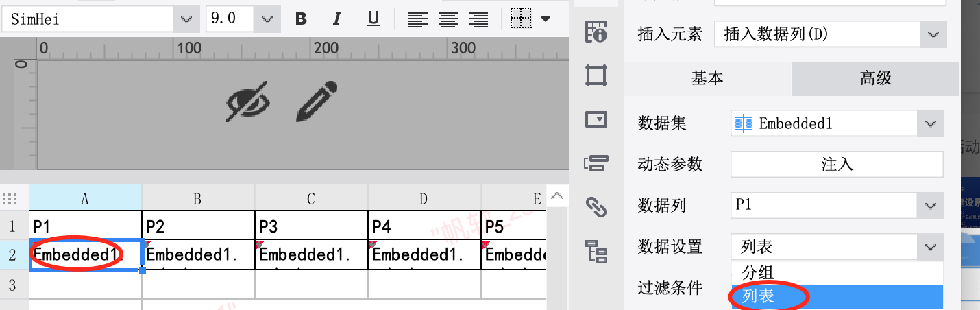This screenshot has width=980, height=310.
Task: Open the SimHei font family dropdown
Action: [186, 19]
